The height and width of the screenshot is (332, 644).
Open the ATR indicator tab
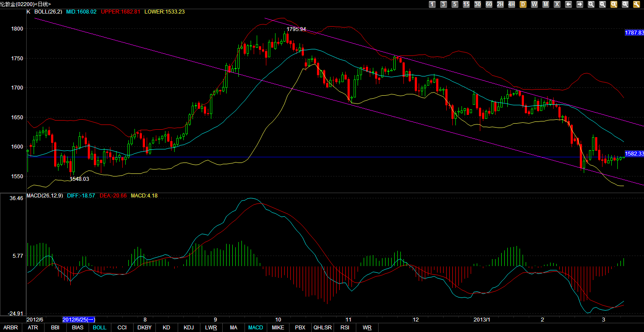point(33,328)
